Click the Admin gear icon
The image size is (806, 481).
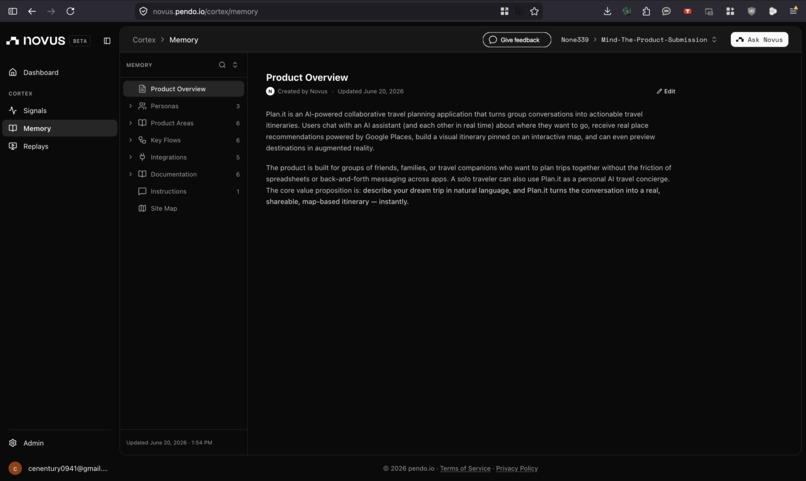pos(13,443)
